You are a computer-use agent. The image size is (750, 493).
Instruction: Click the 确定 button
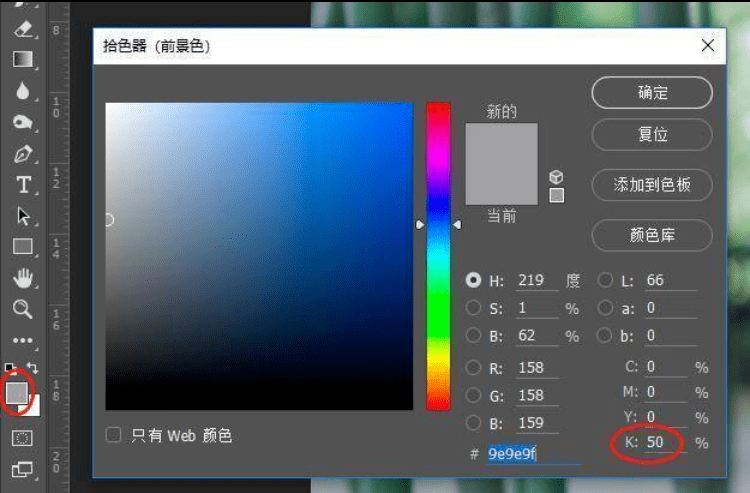click(x=652, y=93)
